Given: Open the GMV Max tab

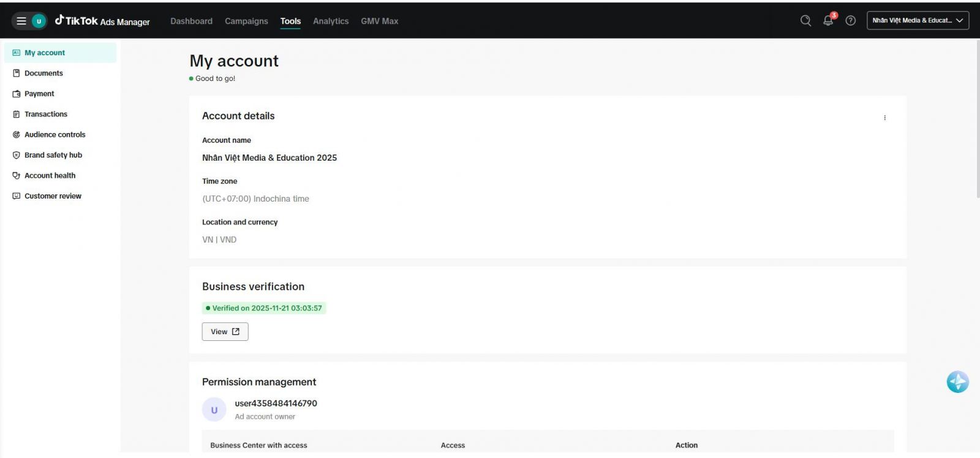Looking at the screenshot, I should click(379, 21).
